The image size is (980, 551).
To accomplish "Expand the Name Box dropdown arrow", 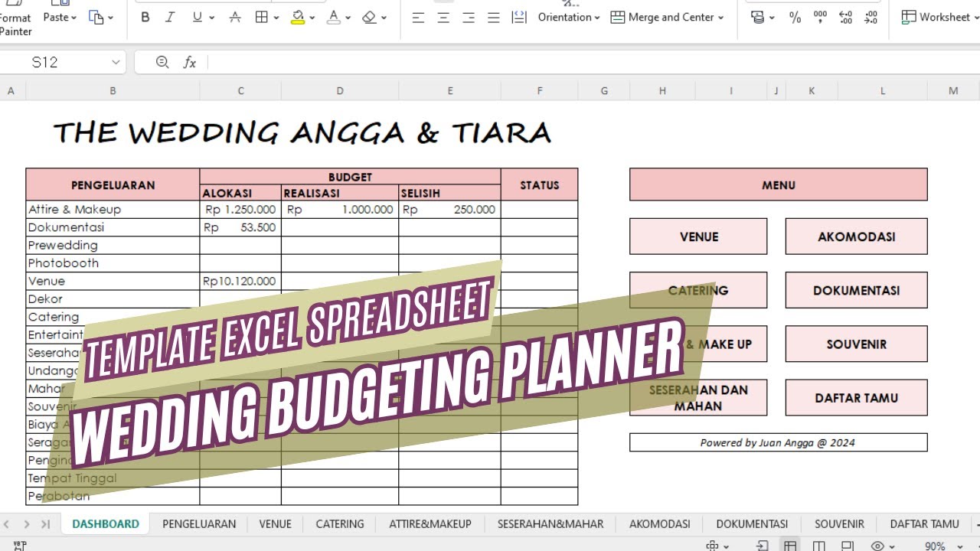I will point(116,62).
